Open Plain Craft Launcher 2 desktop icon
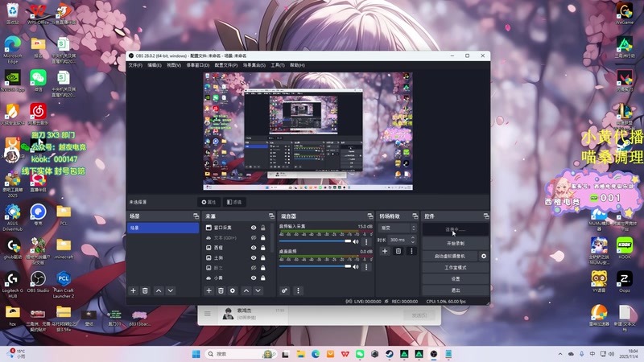The height and width of the screenshot is (362, 644). point(64,285)
